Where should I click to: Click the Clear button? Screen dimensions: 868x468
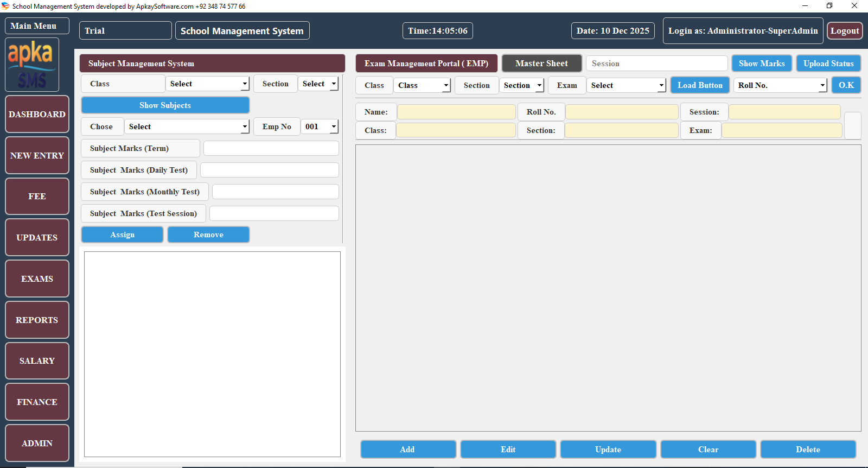click(708, 450)
